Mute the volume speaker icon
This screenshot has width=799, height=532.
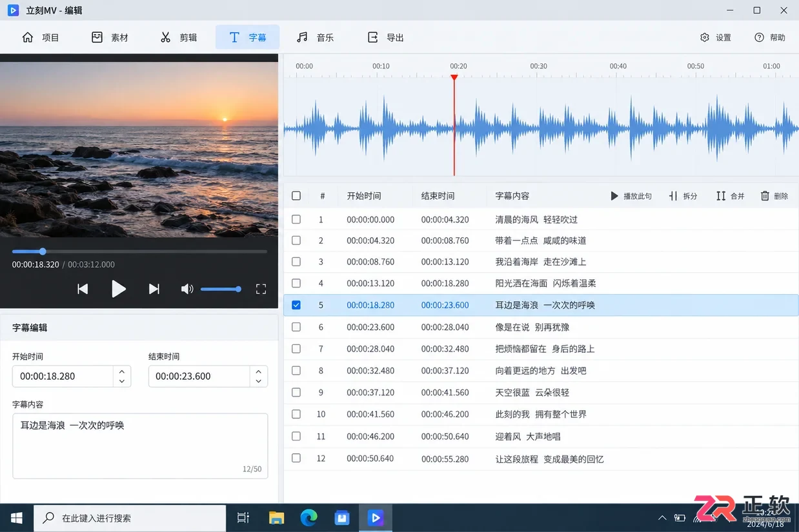coord(187,289)
